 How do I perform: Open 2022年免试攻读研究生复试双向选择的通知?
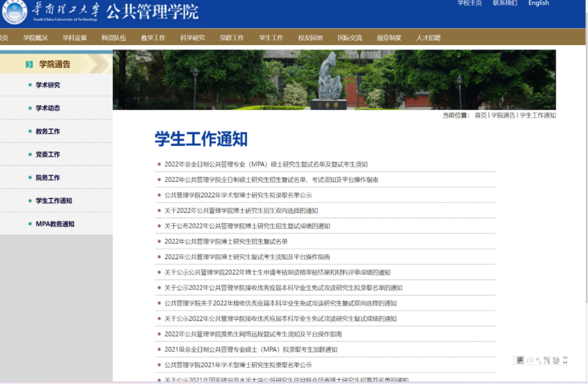(280, 303)
